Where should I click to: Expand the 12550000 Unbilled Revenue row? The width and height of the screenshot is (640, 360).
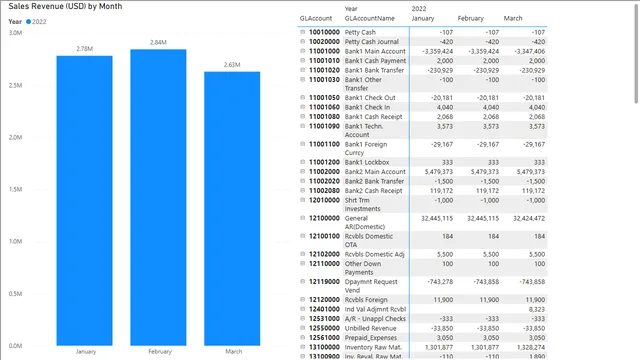click(302, 328)
